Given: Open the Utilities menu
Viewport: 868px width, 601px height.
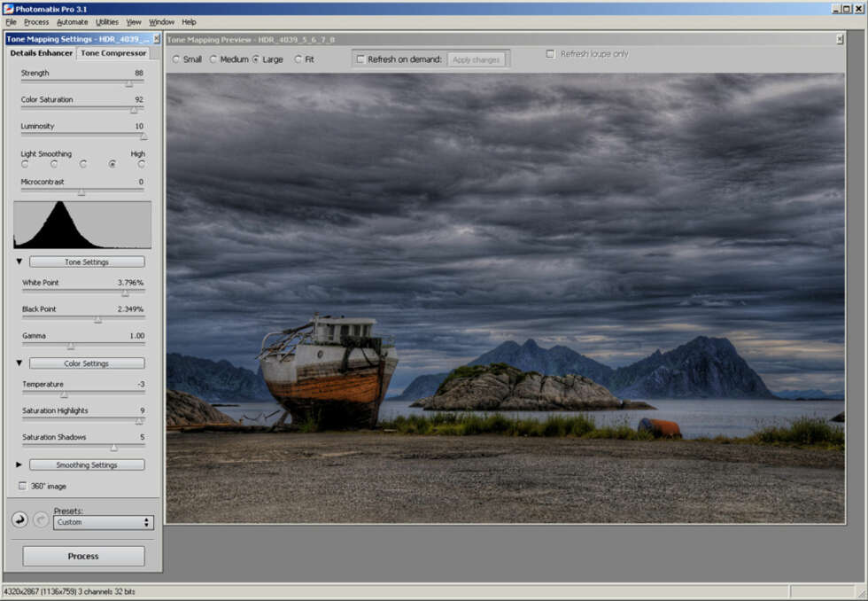Looking at the screenshot, I should pyautogui.click(x=107, y=22).
